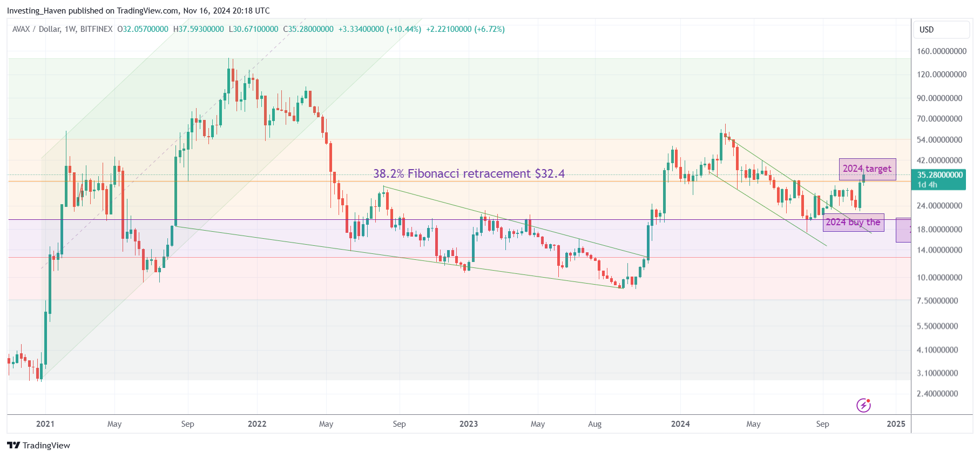Click the 42.00000000 price axis label
980x457 pixels.
(940, 160)
